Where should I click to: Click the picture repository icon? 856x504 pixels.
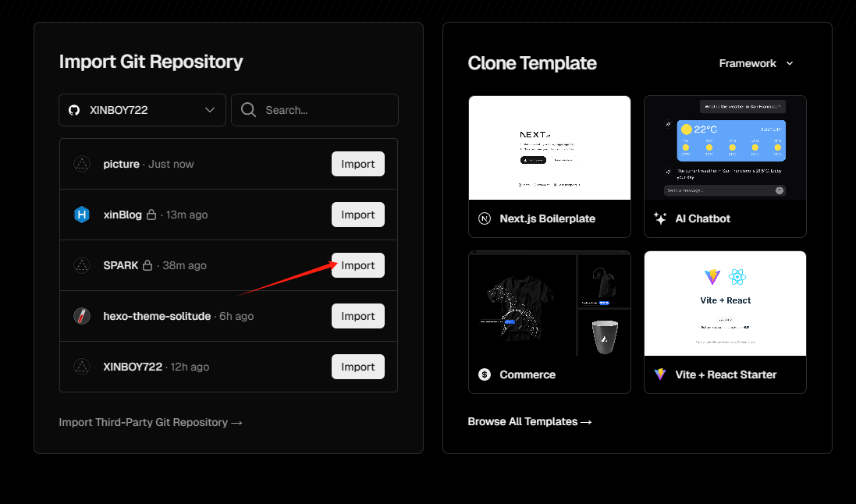(x=82, y=164)
